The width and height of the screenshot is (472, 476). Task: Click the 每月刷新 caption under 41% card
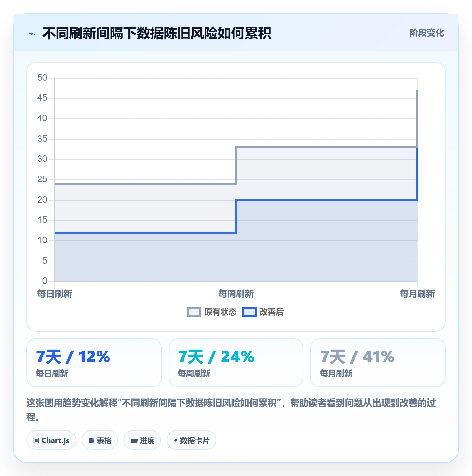tap(336, 374)
